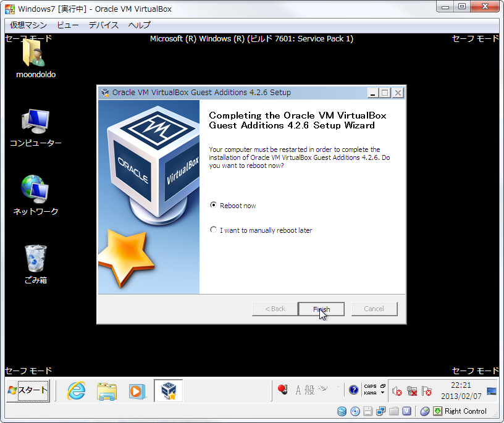The height and width of the screenshot is (423, 504).
Task: Click the muted volume tray icon
Action: tap(397, 392)
